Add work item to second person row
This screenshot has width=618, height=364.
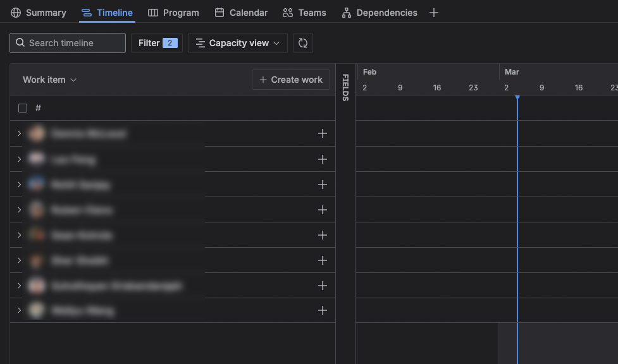click(323, 159)
